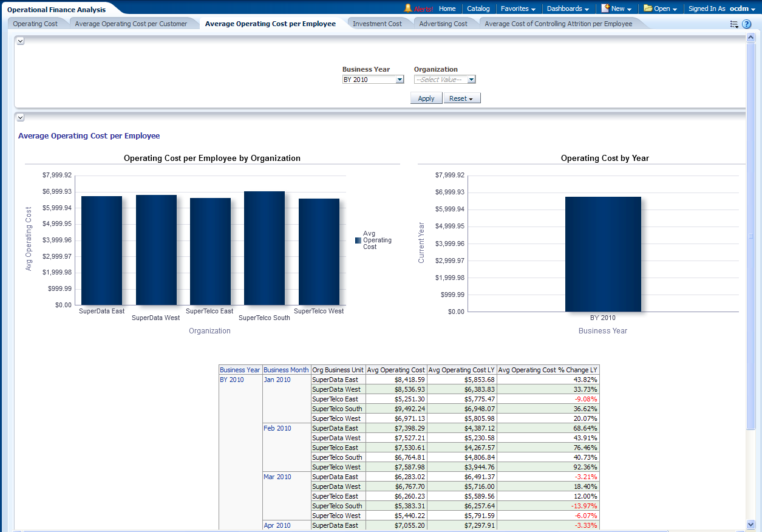The image size is (762, 532).
Task: Open the Organization select value dropdown
Action: tap(471, 80)
